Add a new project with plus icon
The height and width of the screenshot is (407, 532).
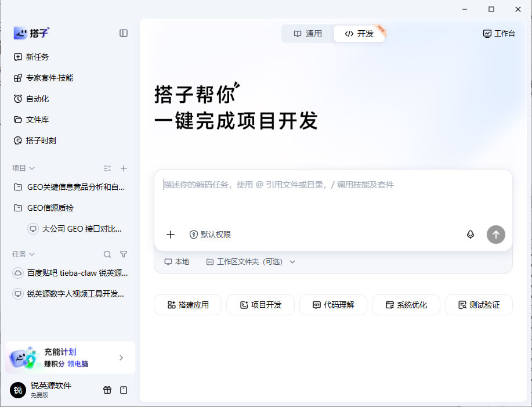124,168
